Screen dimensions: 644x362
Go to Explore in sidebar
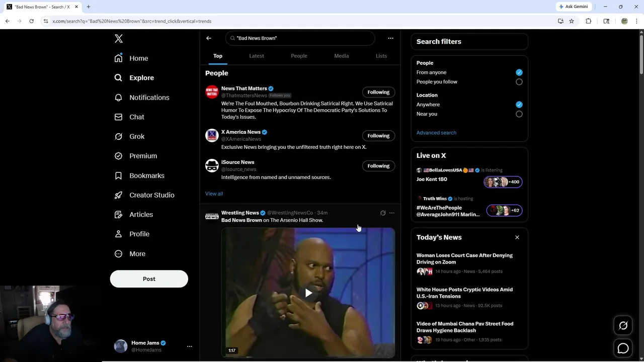click(x=134, y=78)
